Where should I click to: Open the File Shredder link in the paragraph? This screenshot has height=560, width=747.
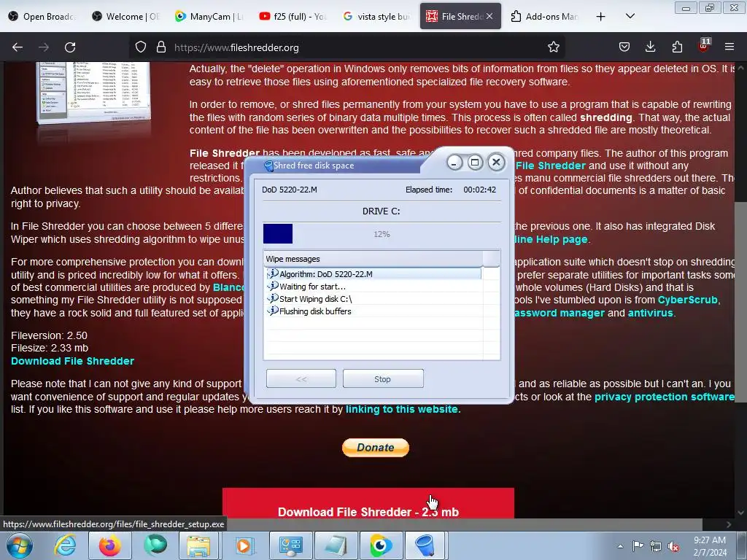click(x=551, y=166)
